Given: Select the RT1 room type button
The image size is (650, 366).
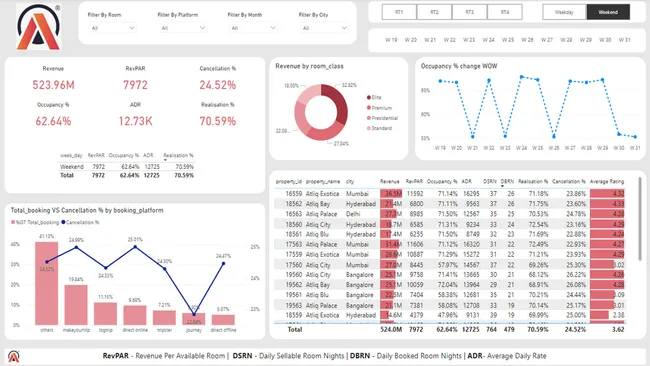Looking at the screenshot, I should tap(399, 12).
